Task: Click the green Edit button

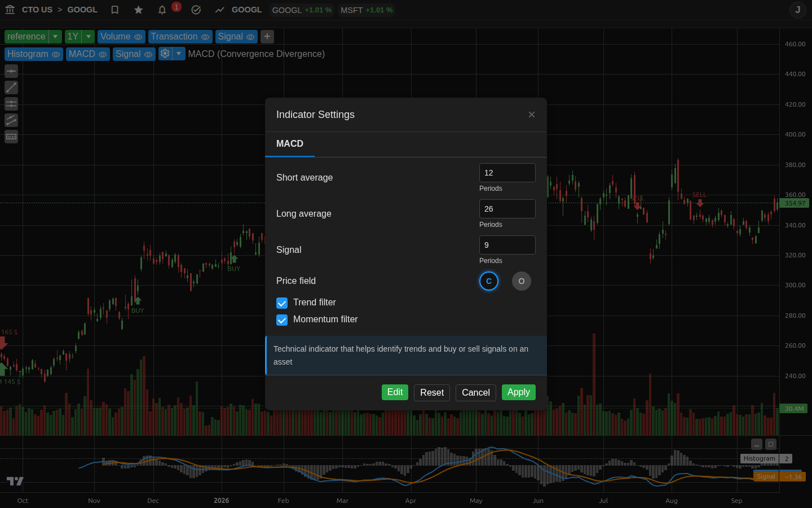Action: [395, 392]
